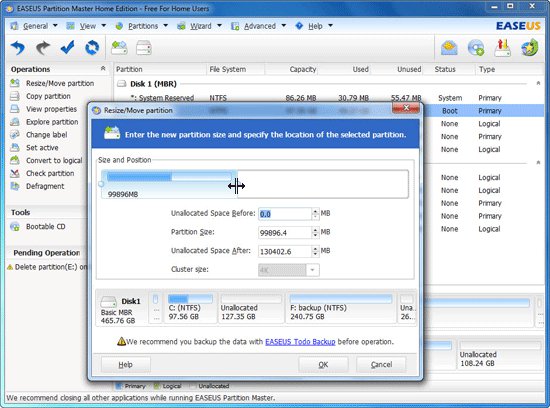Select the System Reserved partition row
Viewport: 550px width, 408px height.
coord(329,98)
